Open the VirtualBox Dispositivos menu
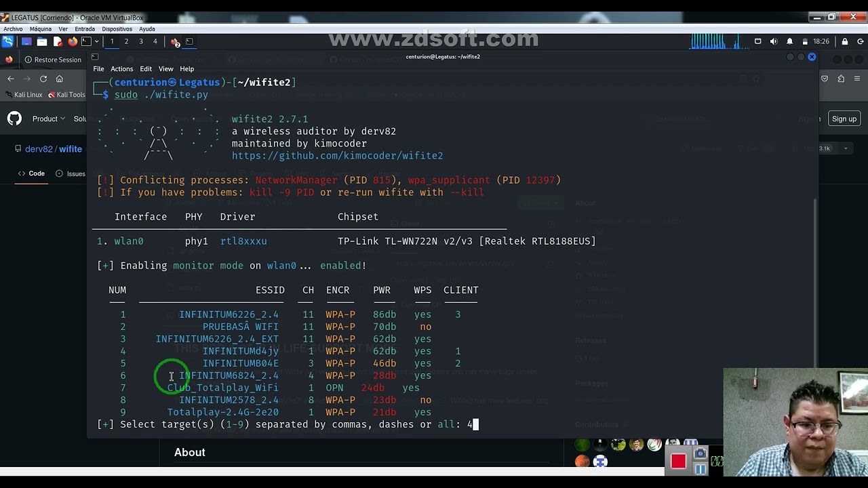Image resolution: width=868 pixels, height=488 pixels. tap(117, 29)
